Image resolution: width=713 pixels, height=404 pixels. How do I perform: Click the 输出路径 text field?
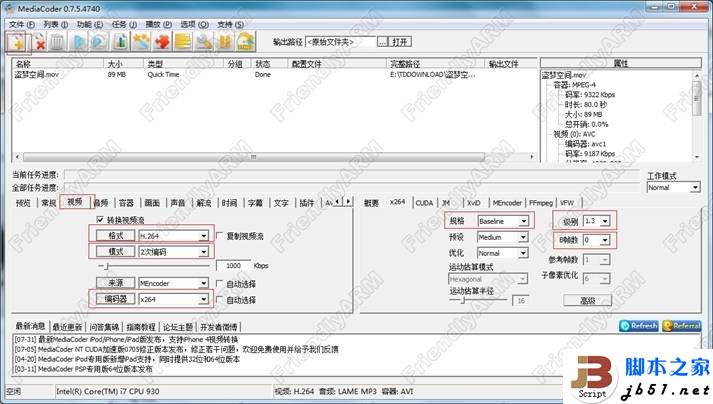tap(341, 42)
